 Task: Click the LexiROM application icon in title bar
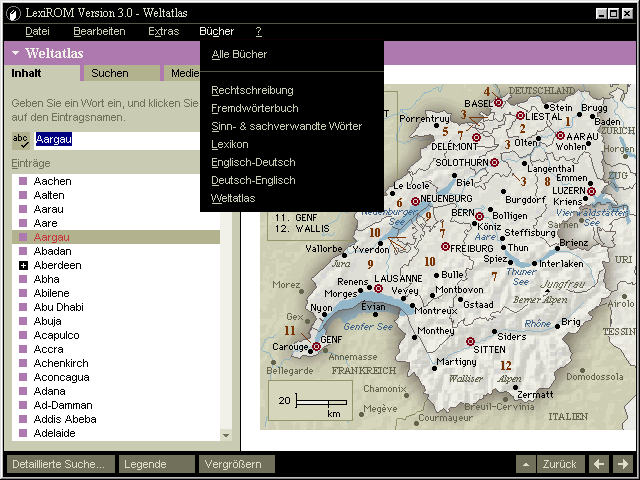pyautogui.click(x=13, y=13)
